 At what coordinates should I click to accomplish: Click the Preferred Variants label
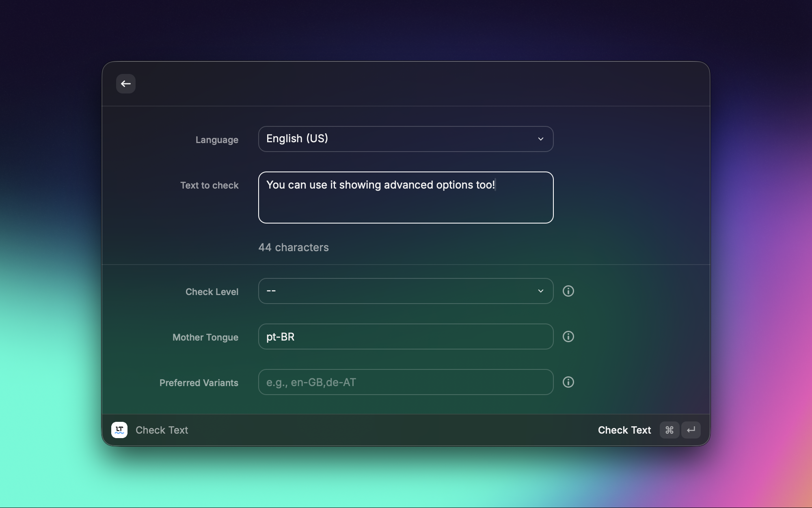(199, 383)
